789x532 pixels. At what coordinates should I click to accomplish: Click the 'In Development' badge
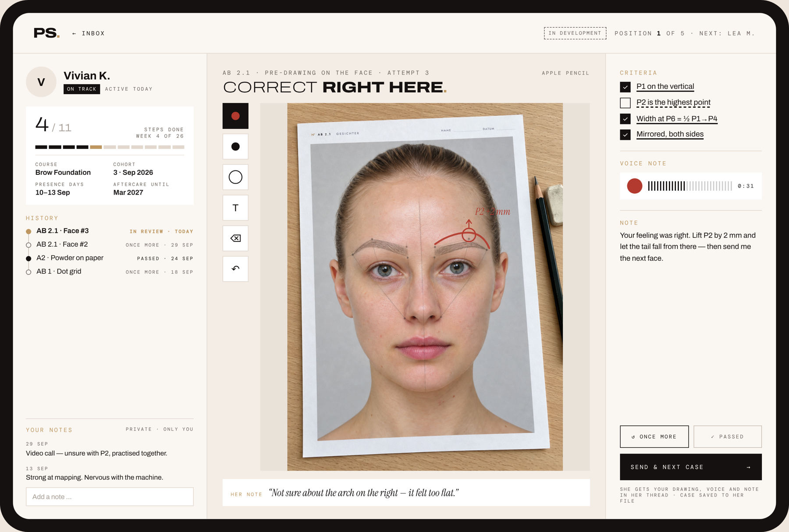click(575, 33)
